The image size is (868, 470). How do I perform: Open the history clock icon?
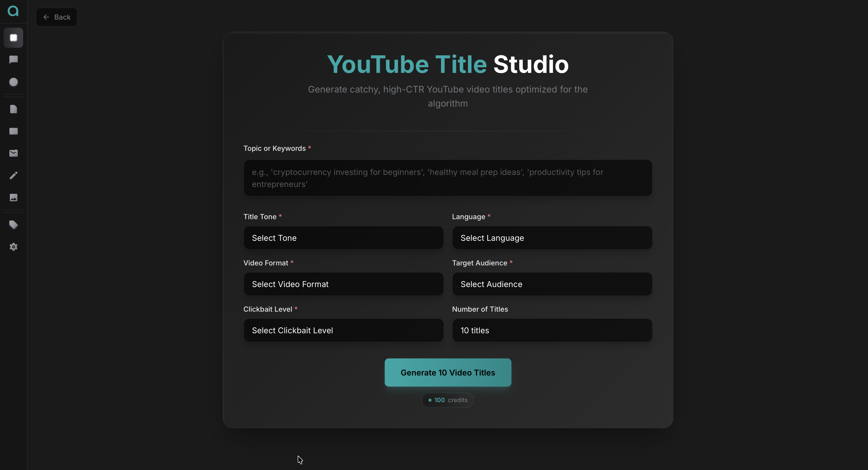click(14, 82)
